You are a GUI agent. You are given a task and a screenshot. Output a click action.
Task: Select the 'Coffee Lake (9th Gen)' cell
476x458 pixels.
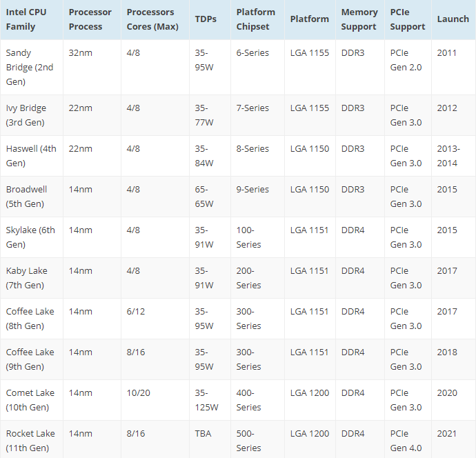[x=30, y=359]
